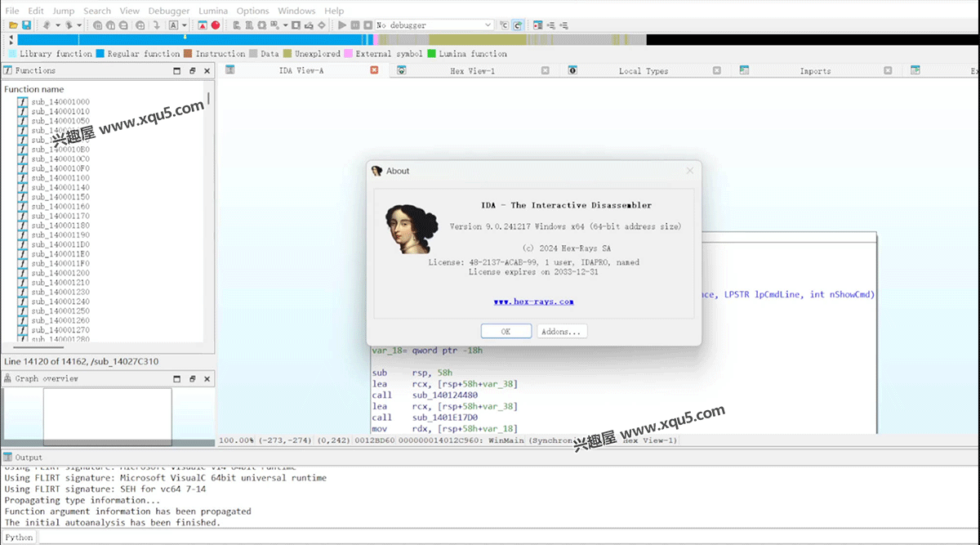
Task: Open the Options menu
Action: (253, 11)
